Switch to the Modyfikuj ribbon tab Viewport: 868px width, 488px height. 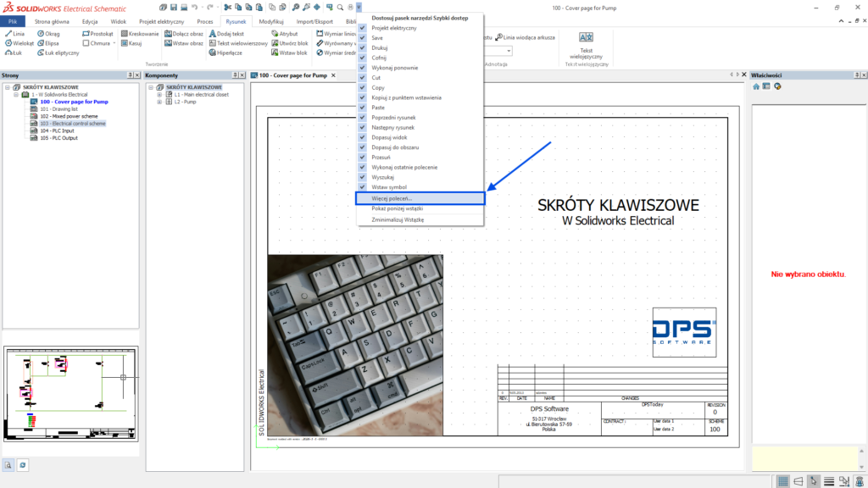point(271,20)
